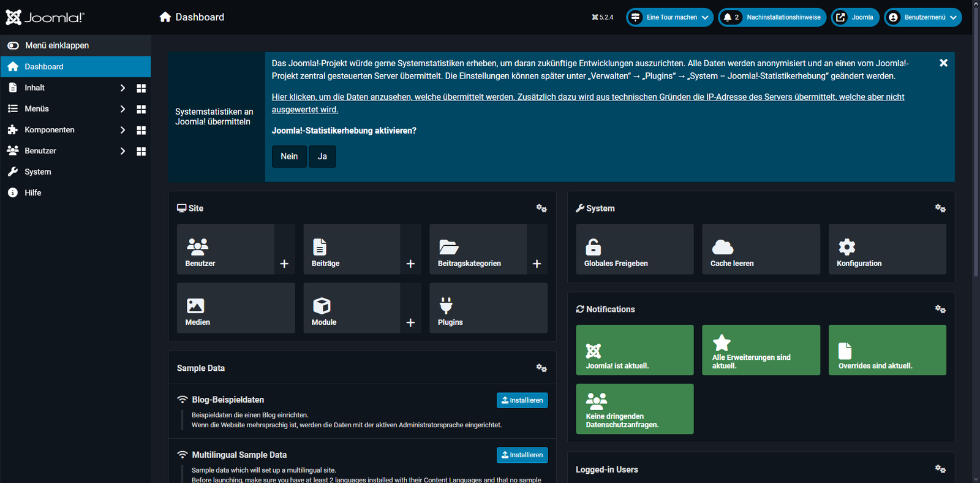980x483 pixels.
Task: Click Ja to enable statistics
Action: [322, 156]
